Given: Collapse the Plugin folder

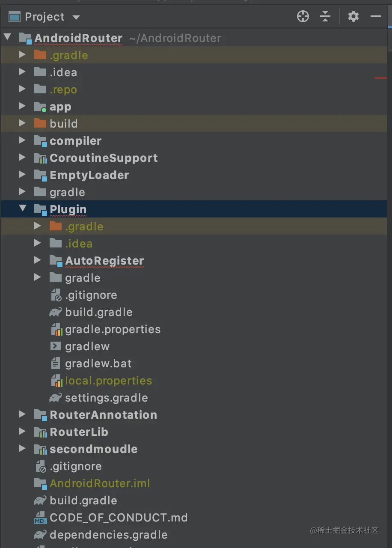Looking at the screenshot, I should (22, 209).
